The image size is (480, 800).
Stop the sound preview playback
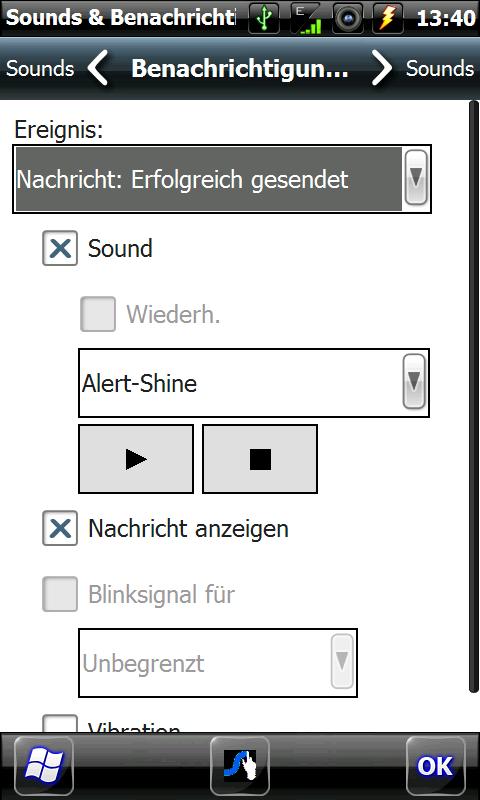click(x=260, y=459)
